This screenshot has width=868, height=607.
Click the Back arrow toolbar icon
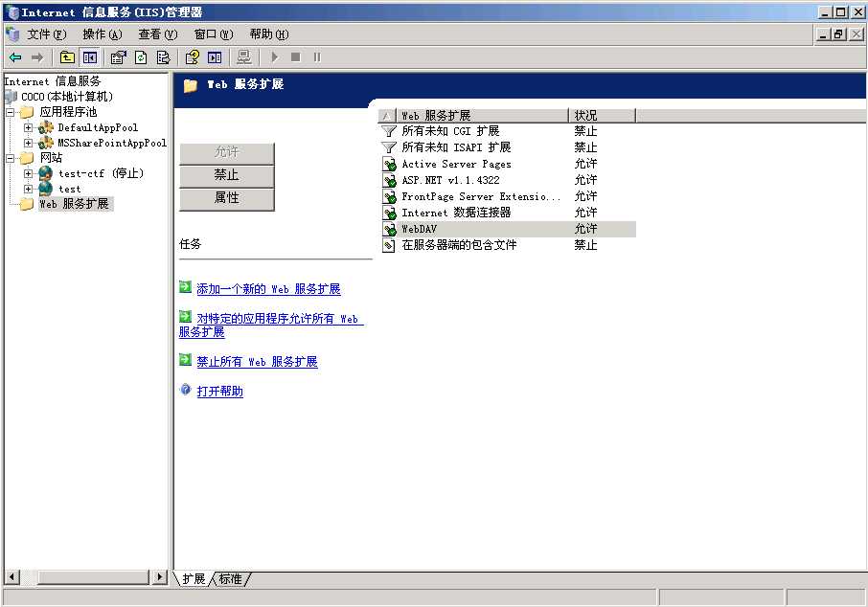[x=15, y=57]
